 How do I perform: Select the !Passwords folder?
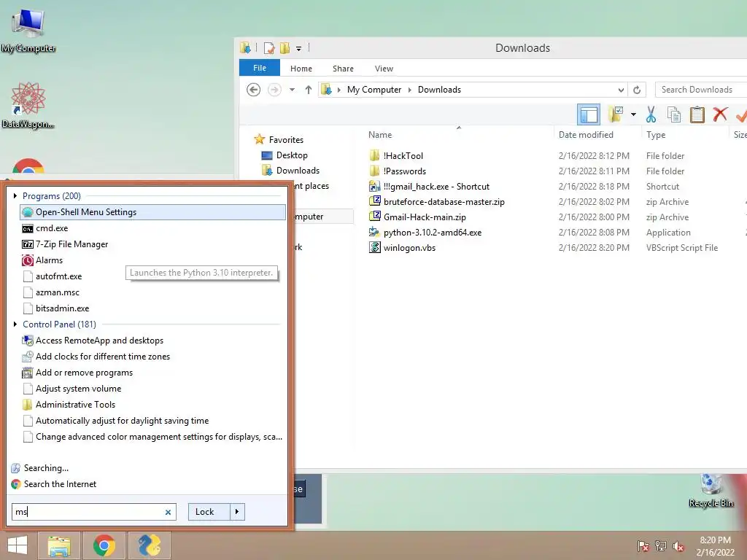click(x=404, y=171)
